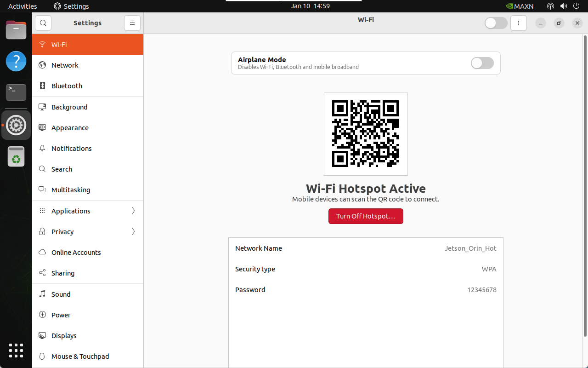Open the Settings hamburger menu
This screenshot has width=588, height=368.
[x=132, y=23]
